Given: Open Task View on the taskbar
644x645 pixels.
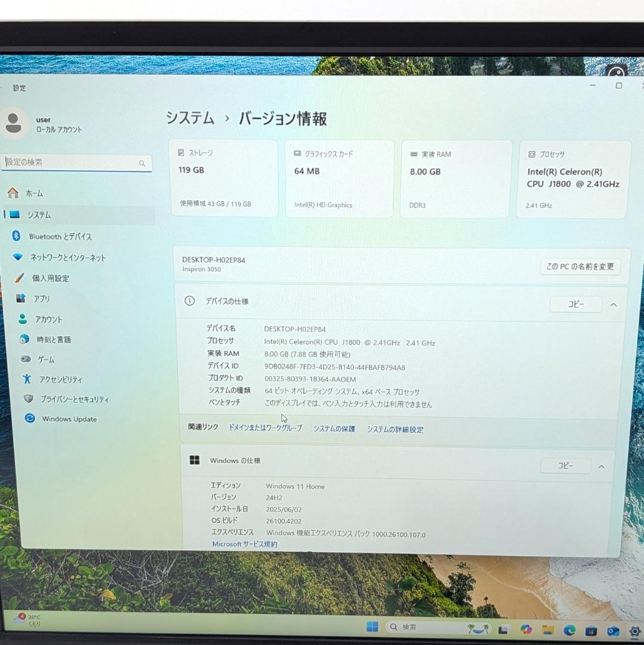Looking at the screenshot, I should click(503, 629).
